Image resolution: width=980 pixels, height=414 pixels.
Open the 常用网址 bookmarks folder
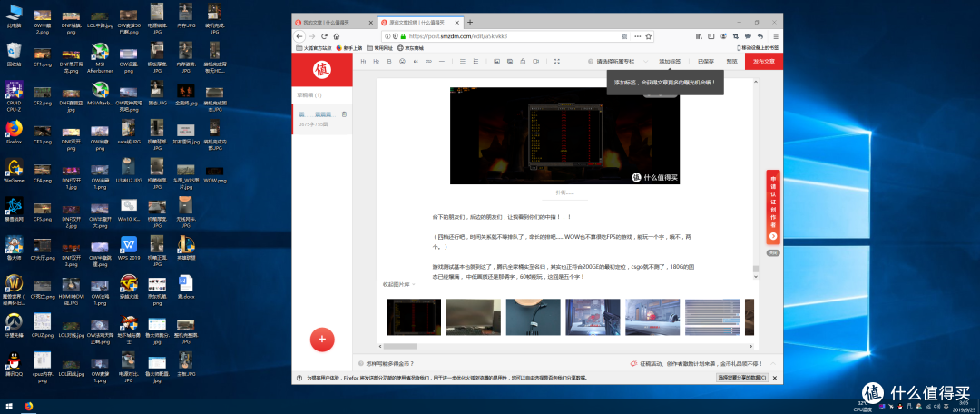(x=380, y=47)
